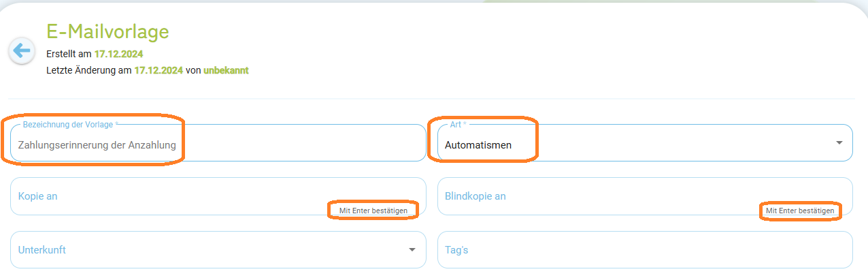Click the Letzte Änderung am text
868x278 pixels.
88,70
